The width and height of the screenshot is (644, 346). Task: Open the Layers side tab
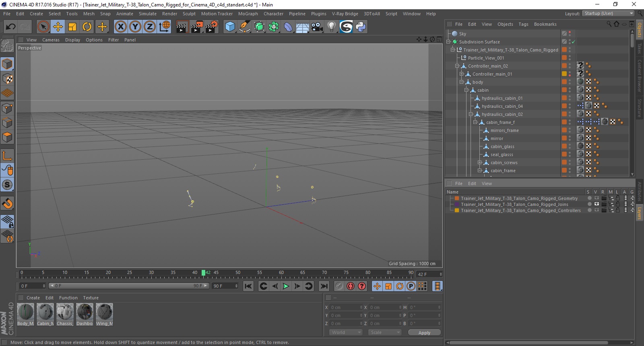[x=639, y=214]
